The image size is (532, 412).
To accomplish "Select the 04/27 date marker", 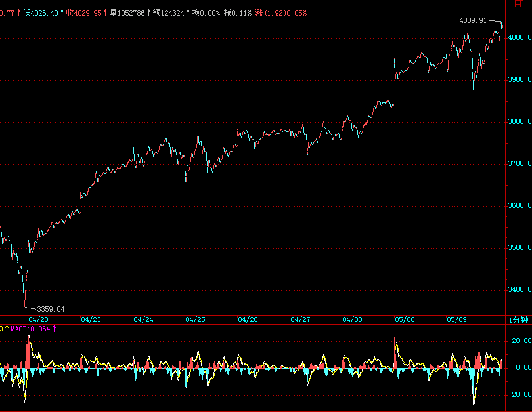I will point(300,319).
